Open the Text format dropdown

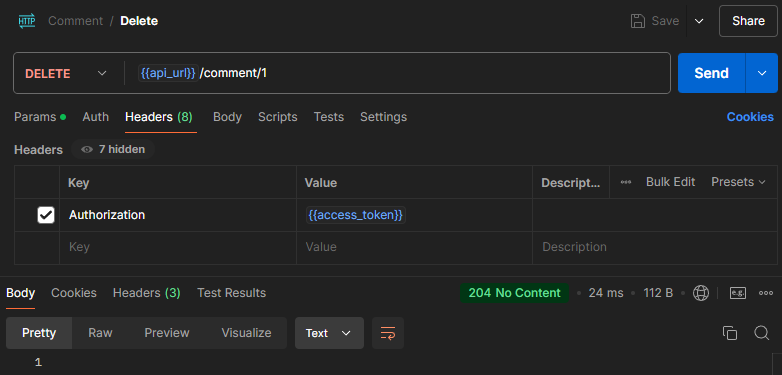[329, 333]
